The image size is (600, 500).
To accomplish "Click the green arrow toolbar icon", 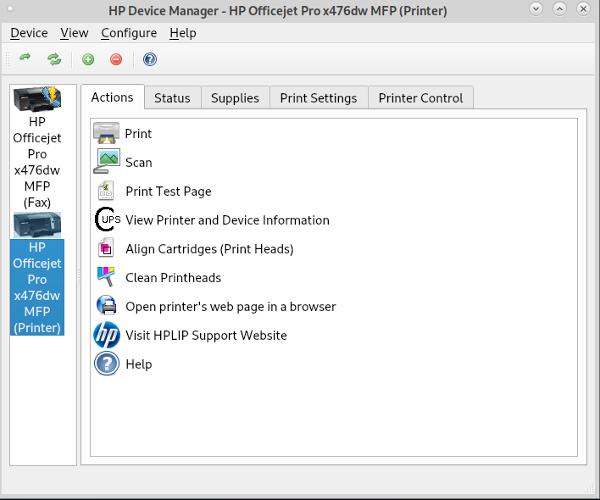I will coord(25,58).
